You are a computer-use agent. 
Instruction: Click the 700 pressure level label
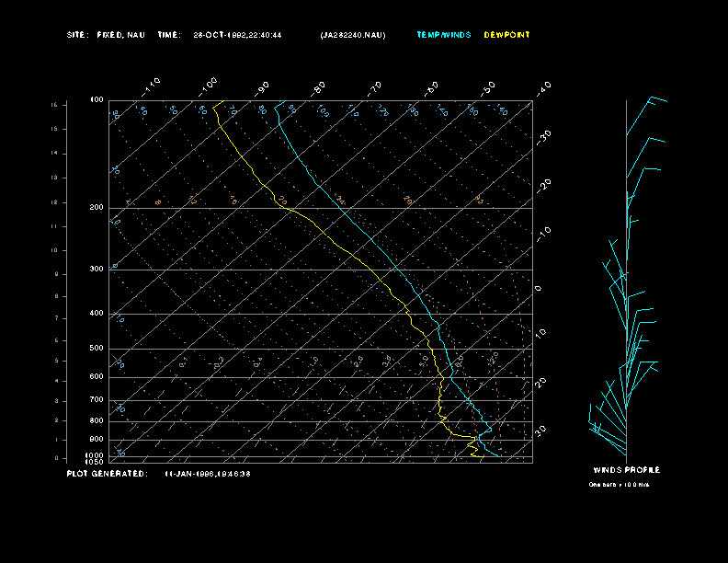point(97,400)
